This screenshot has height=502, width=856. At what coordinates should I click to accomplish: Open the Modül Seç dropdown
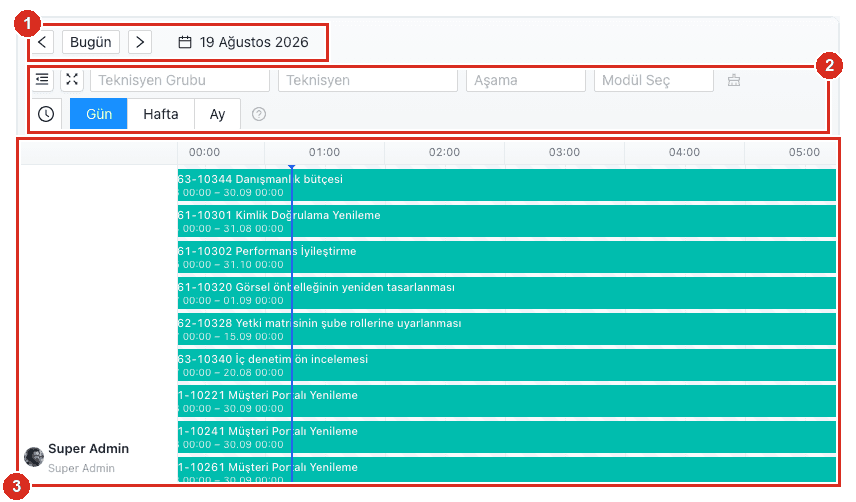653,80
